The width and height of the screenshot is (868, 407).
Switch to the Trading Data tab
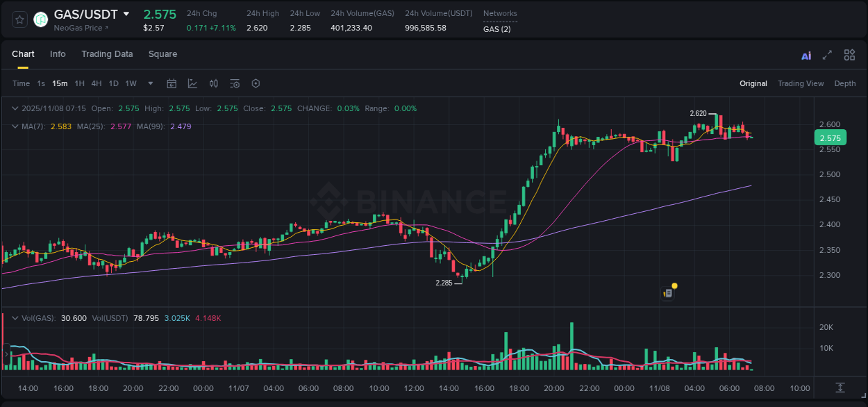[107, 53]
